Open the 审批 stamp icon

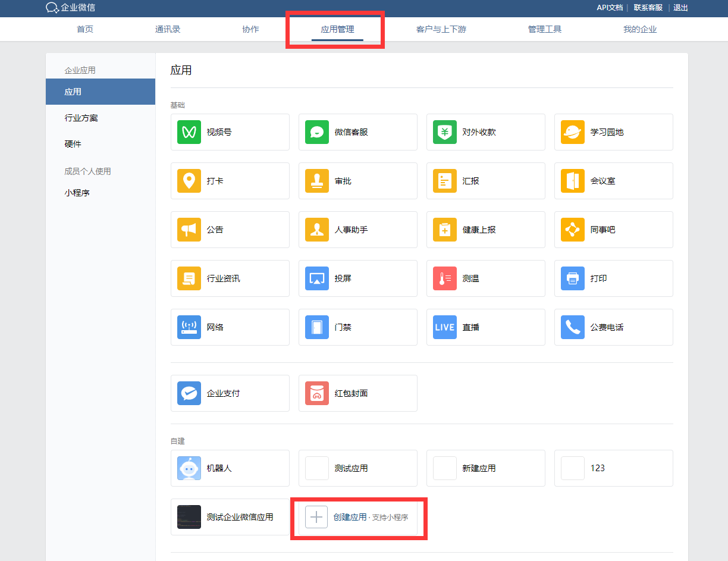click(x=317, y=181)
